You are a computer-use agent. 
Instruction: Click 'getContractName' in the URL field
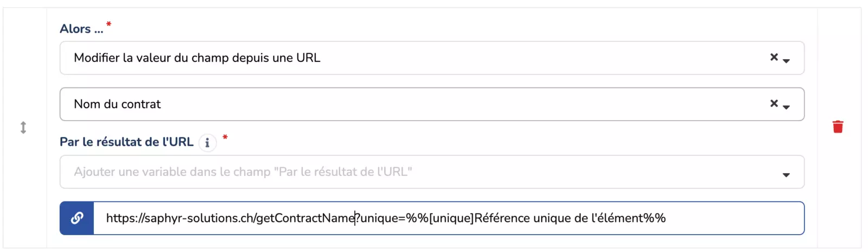pos(305,218)
